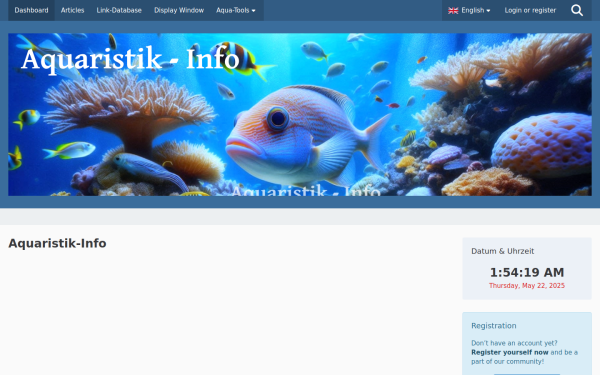
Task: Click the Register yourself now link
Action: tap(510, 352)
